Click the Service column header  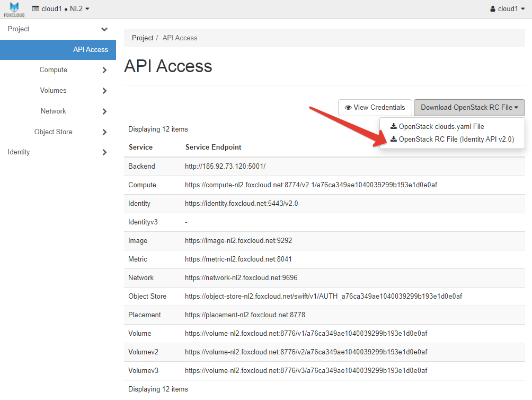140,147
